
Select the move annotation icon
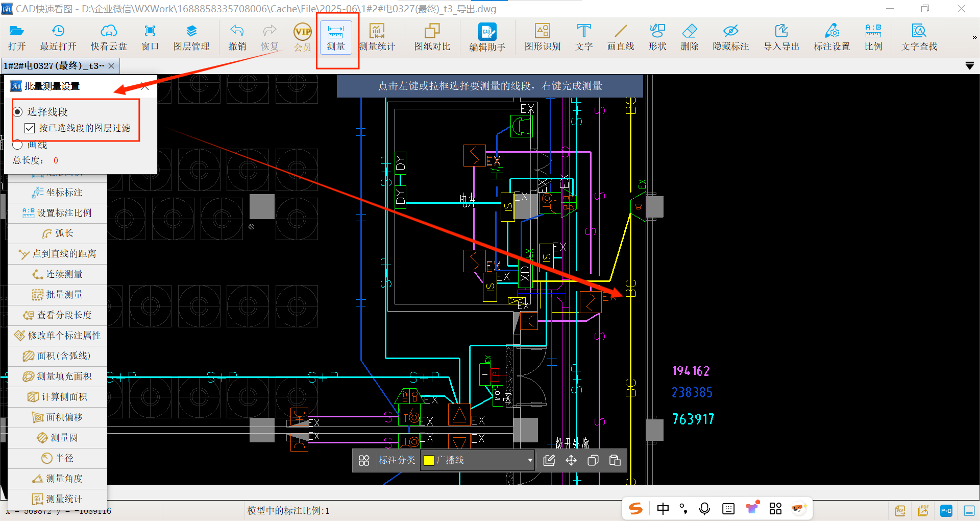(x=571, y=461)
